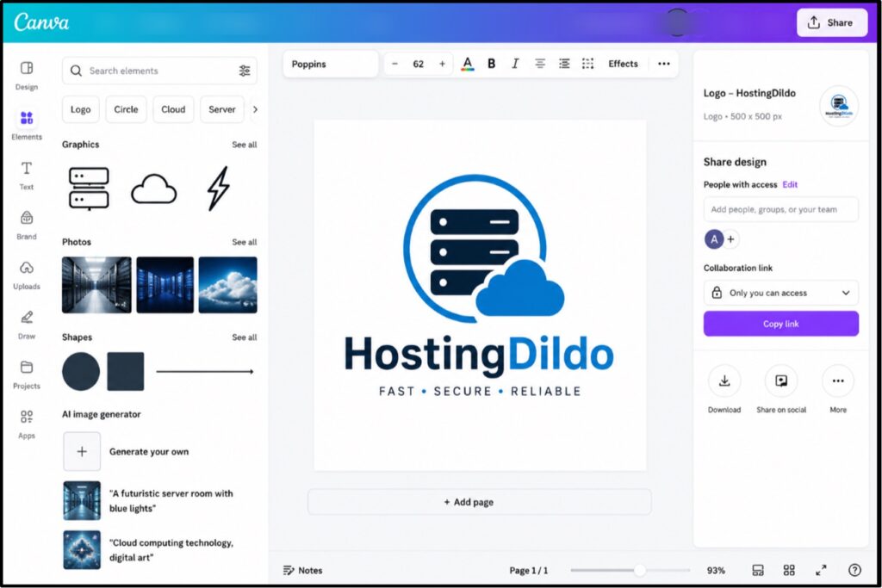Toggle italic formatting

tap(515, 64)
